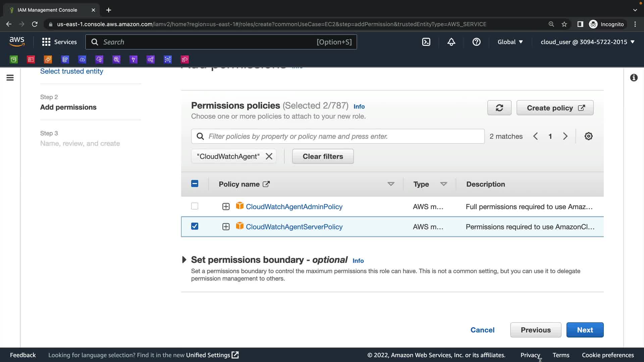Viewport: 644px width, 362px height.
Task: Click the refresh policies button
Action: [499, 108]
